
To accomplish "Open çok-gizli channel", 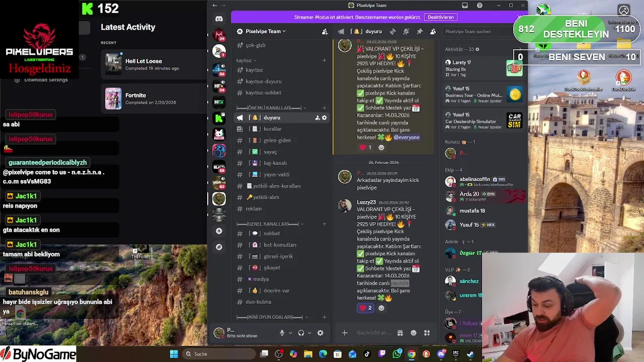I will point(282,45).
